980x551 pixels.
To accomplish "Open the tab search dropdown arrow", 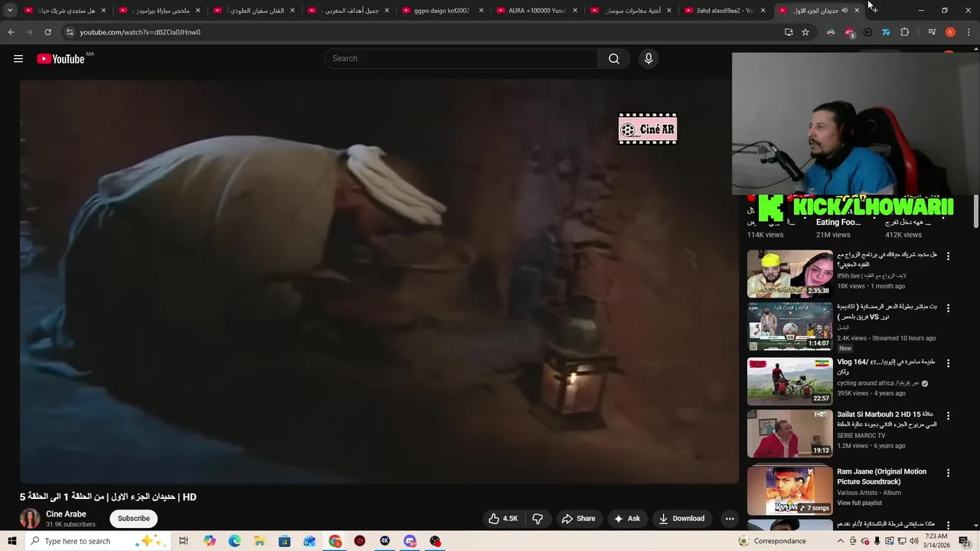I will point(10,11).
